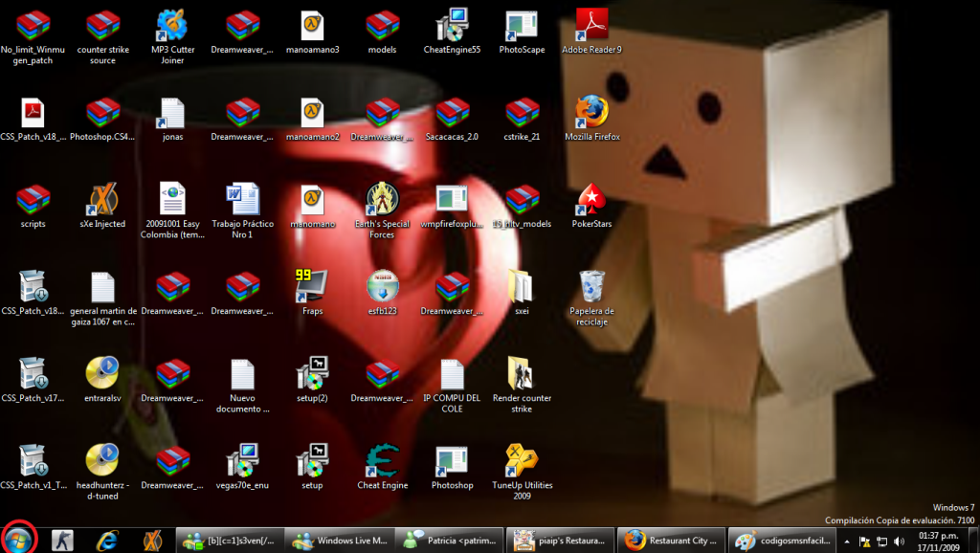
Task: Open the models archive icon
Action: tap(383, 26)
